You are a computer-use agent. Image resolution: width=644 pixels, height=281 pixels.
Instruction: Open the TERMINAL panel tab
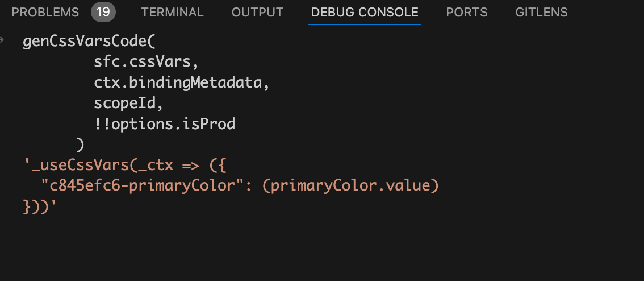tap(172, 12)
